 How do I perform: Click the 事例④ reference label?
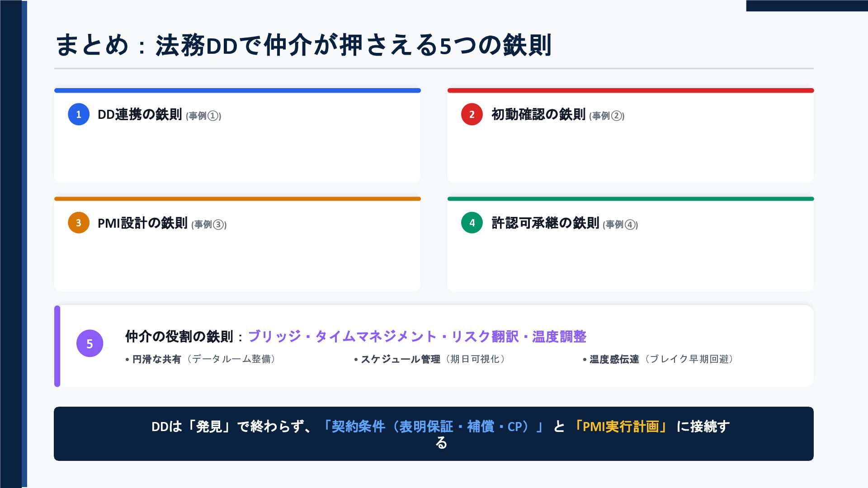coord(620,225)
